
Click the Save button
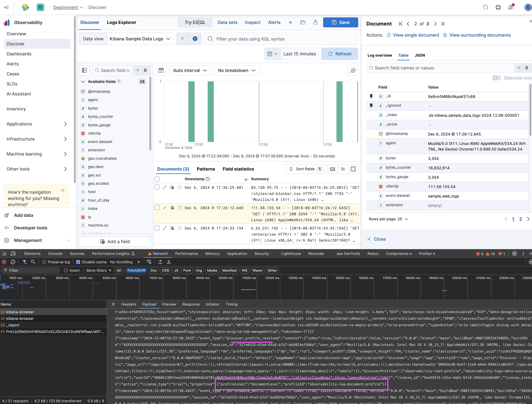(341, 22)
